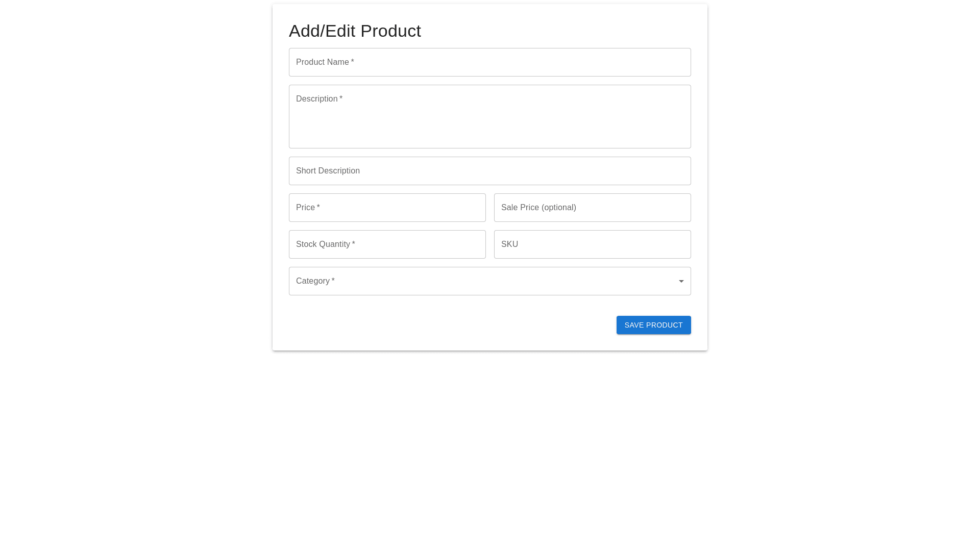Click the 'Short Description' placeholder label
The width and height of the screenshot is (980, 551).
pos(328,171)
